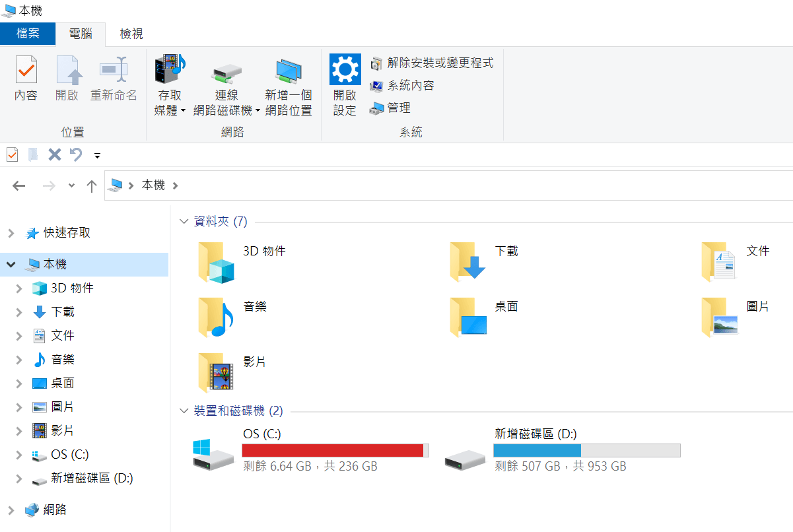Select 桌面 in the sidebar tree

pyautogui.click(x=63, y=383)
